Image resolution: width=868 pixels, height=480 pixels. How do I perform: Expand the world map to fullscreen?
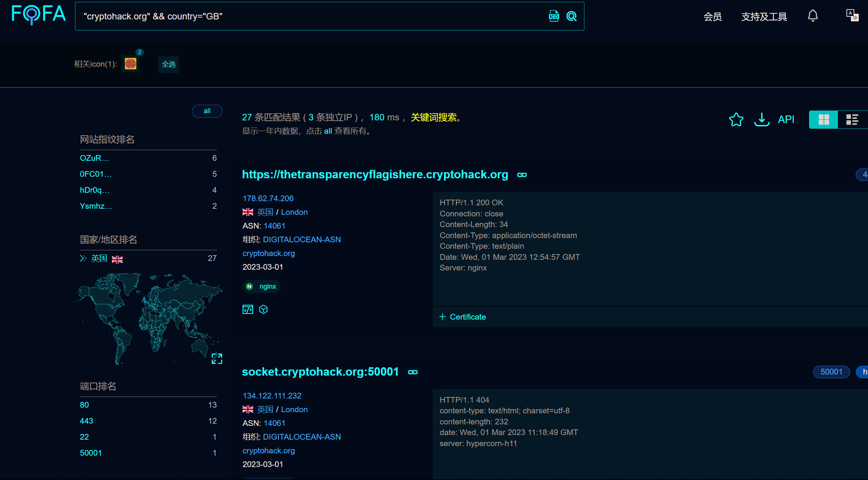[217, 358]
